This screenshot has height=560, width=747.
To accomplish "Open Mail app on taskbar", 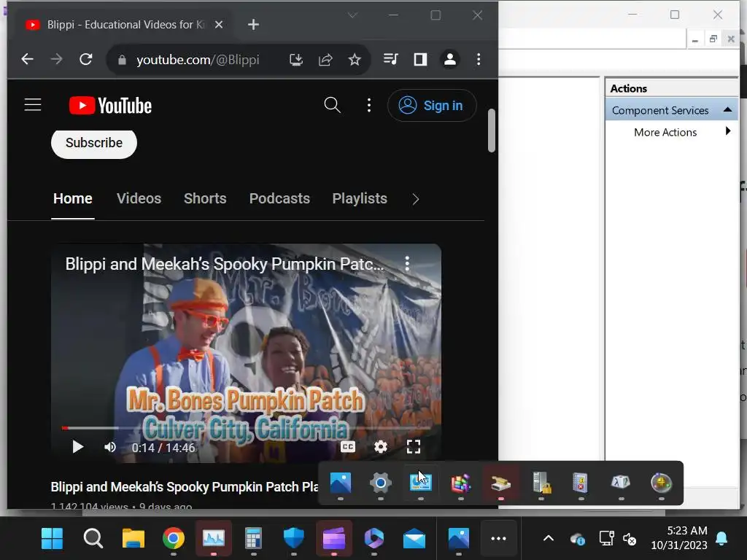I will click(x=414, y=539).
